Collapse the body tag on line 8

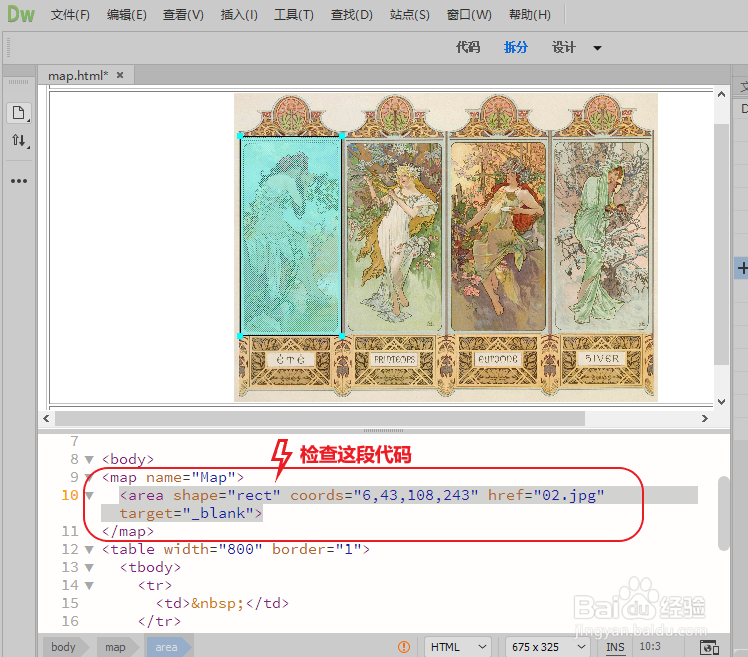click(x=89, y=459)
